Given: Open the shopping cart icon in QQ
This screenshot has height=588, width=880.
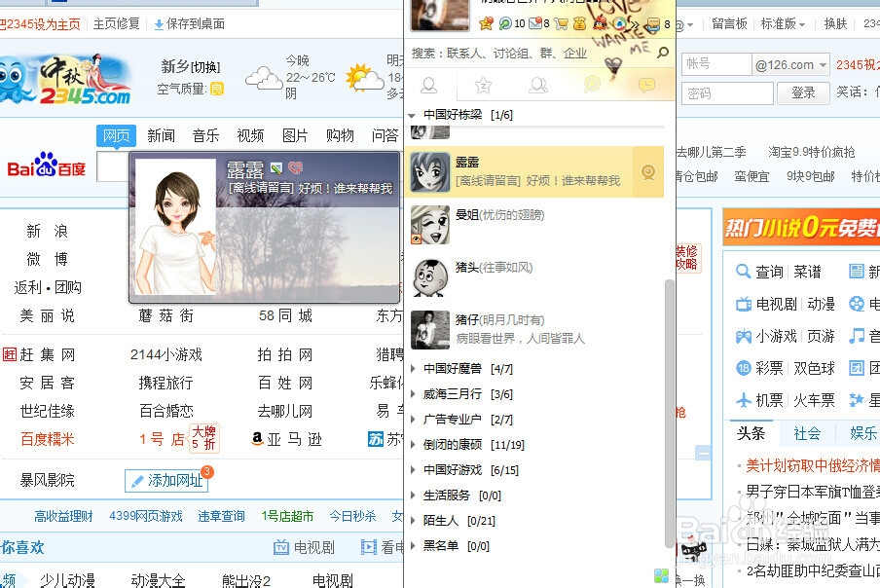Looking at the screenshot, I should click(x=561, y=23).
